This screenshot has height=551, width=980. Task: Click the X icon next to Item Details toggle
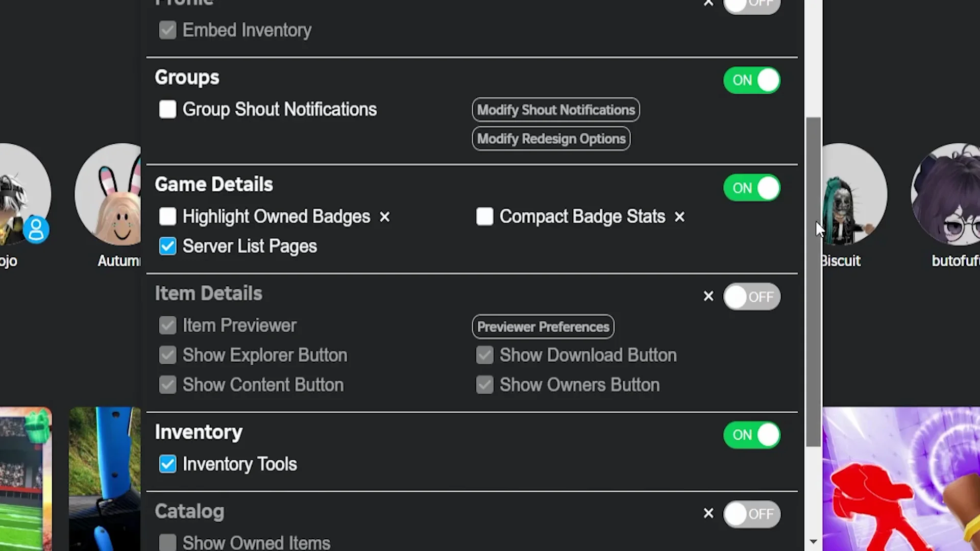pos(708,296)
